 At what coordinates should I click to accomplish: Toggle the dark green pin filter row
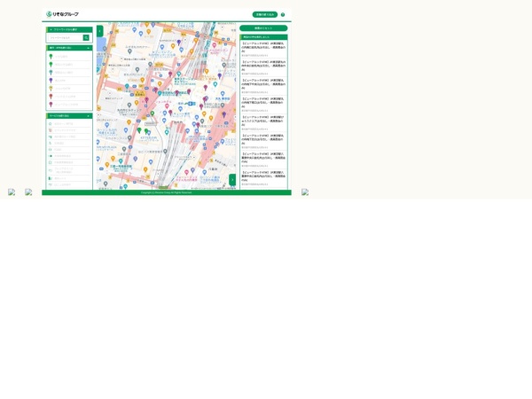pyautogui.click(x=69, y=57)
